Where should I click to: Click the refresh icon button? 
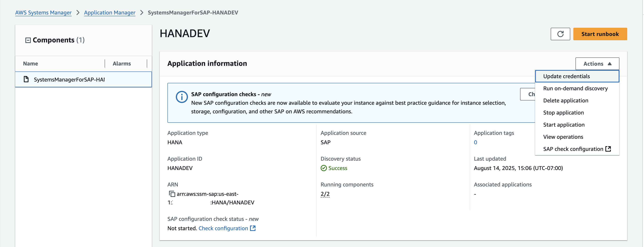[x=560, y=34]
